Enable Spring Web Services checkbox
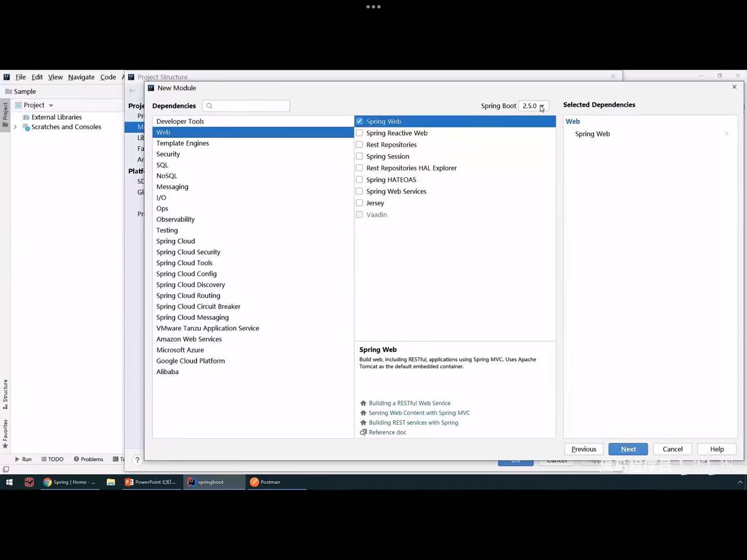This screenshot has width=747, height=560. 359,191
